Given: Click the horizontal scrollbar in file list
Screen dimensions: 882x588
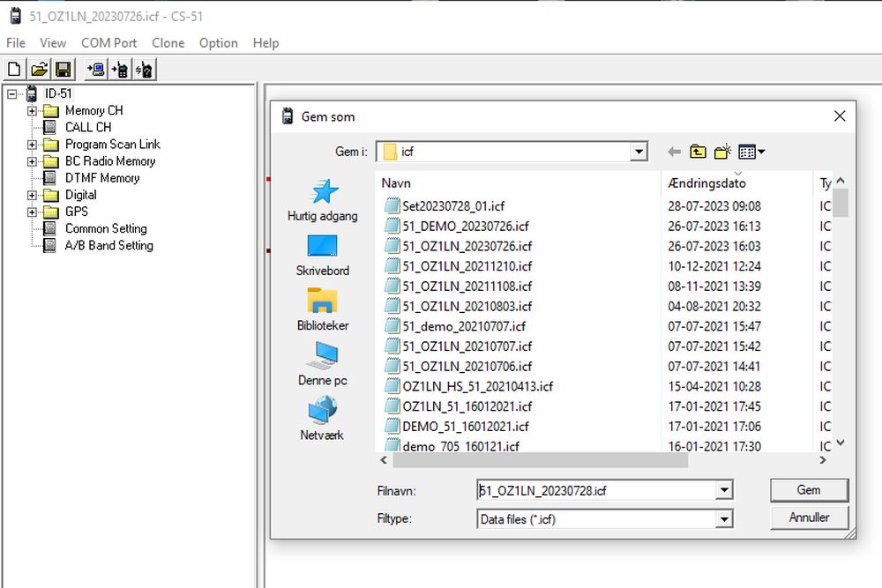Looking at the screenshot, I should [540, 460].
